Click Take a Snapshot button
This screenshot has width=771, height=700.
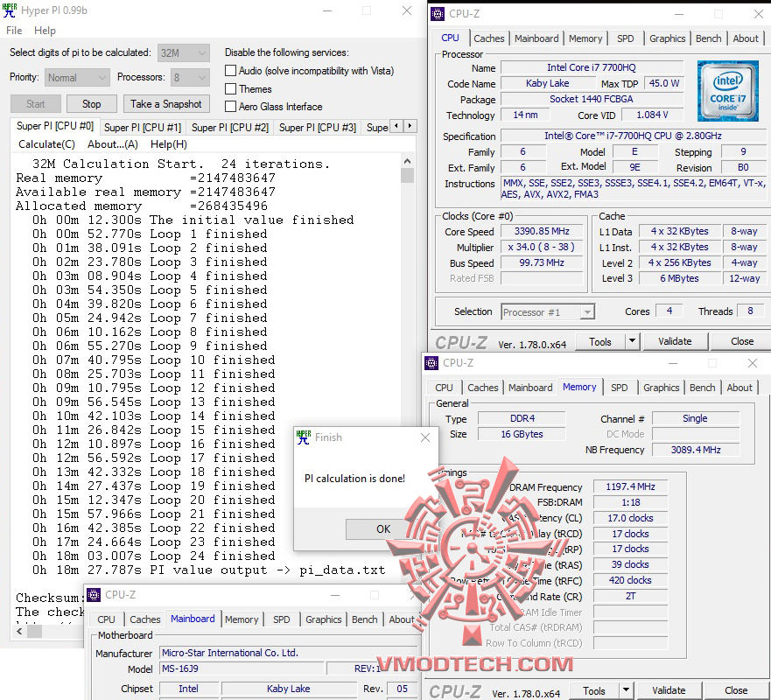click(x=166, y=104)
